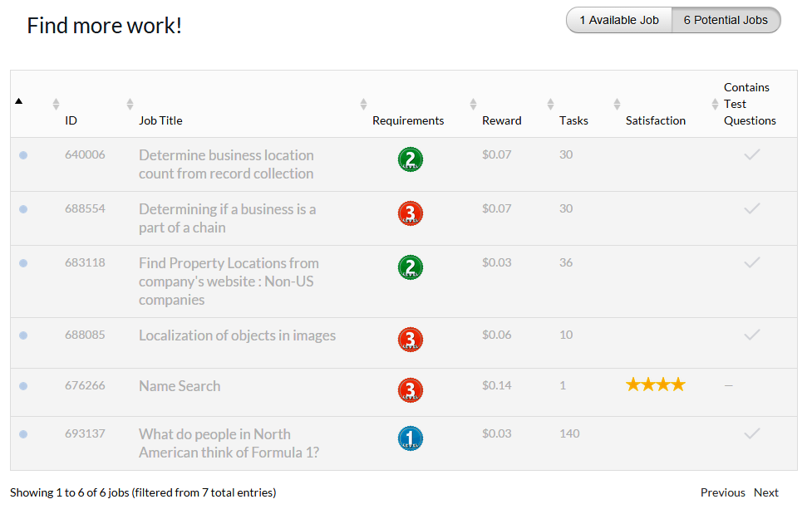Click test questions checkmark for job 688554

[x=751, y=208]
